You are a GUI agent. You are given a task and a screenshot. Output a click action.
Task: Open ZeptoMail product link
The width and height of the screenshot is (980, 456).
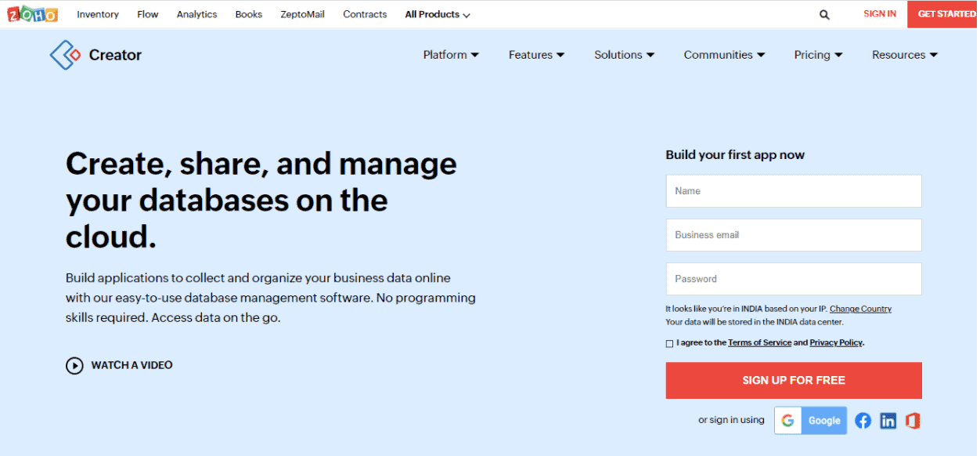(x=302, y=14)
